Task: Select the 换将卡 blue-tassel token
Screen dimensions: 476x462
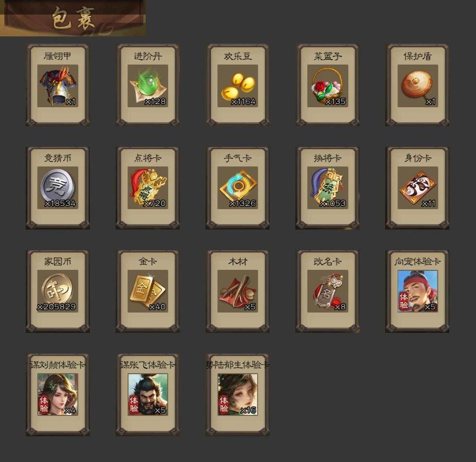Action: click(x=327, y=188)
